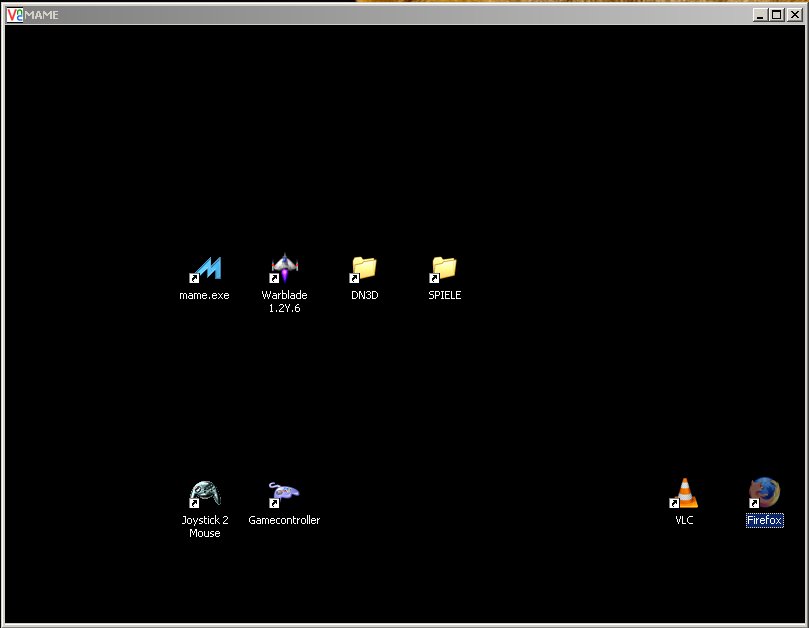Screen dimensions: 809x628
Task: Open the Firefox browser icon
Action: [x=764, y=493]
